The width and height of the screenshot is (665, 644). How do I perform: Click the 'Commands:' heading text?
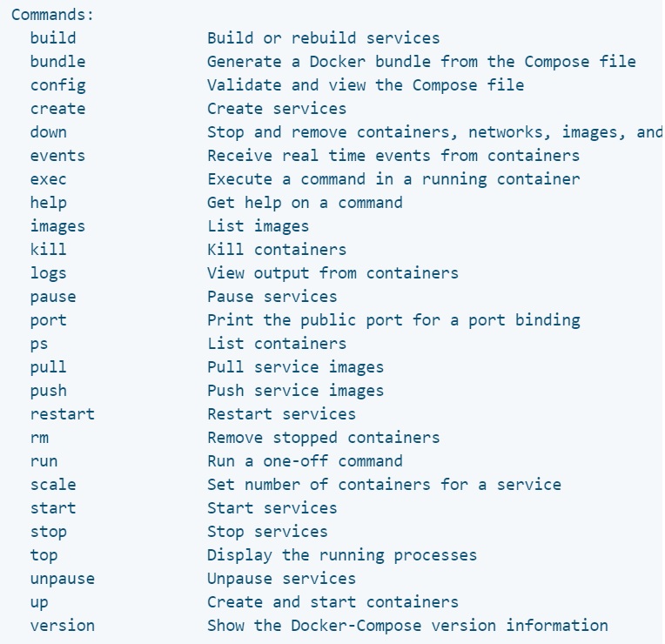52,15
